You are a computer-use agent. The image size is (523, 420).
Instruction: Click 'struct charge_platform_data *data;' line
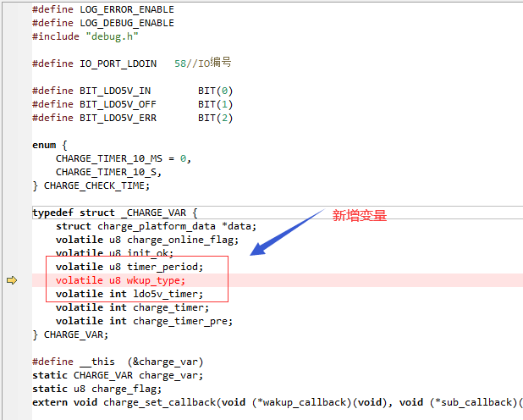point(156,226)
